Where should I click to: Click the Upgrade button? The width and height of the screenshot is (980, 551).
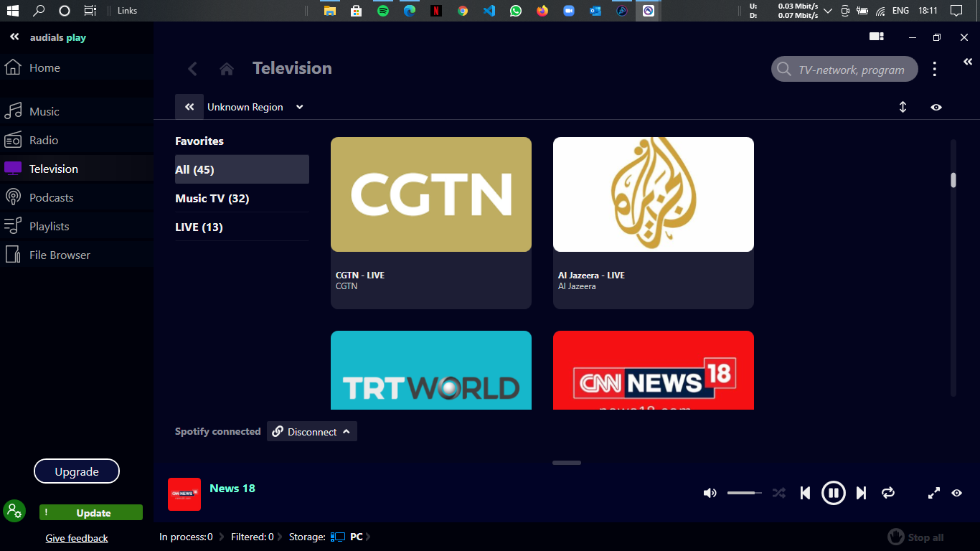(77, 471)
